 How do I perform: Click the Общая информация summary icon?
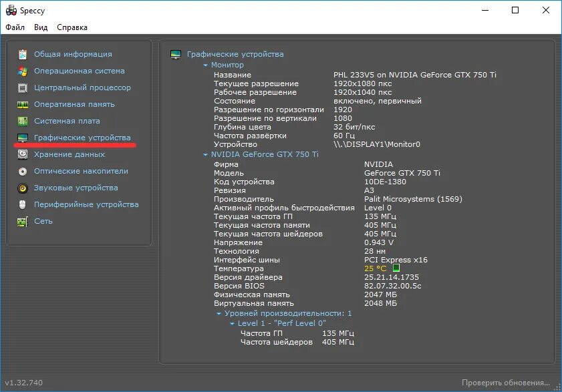click(x=23, y=54)
